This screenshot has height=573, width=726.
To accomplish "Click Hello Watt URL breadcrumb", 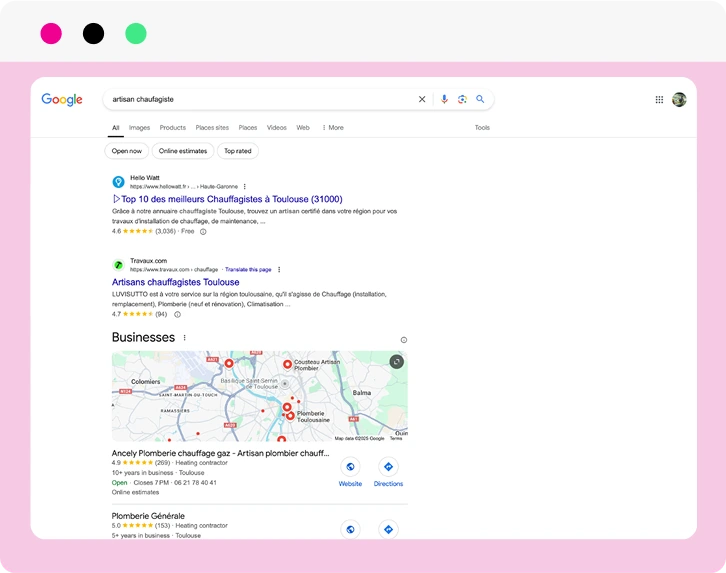I will click(x=184, y=187).
